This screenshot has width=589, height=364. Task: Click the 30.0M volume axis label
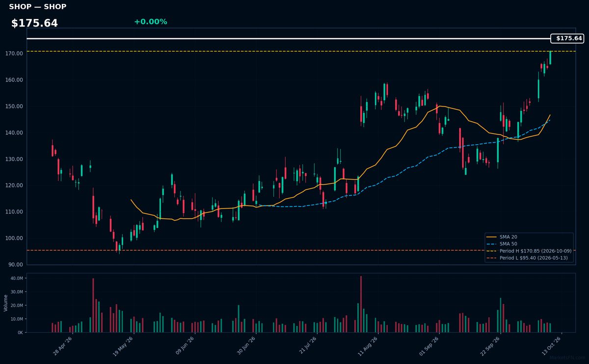(x=17, y=292)
